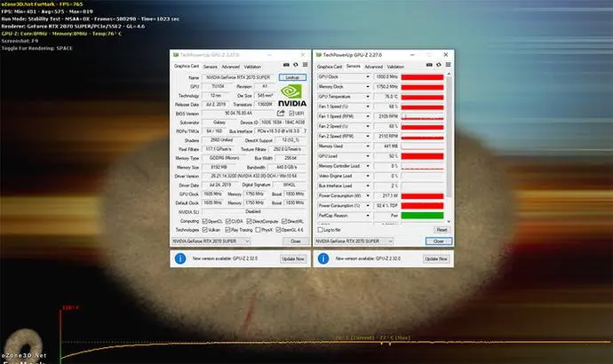This screenshot has height=364, width=613.
Task: Toggle the Vulkan checkbox
Action: click(x=204, y=230)
